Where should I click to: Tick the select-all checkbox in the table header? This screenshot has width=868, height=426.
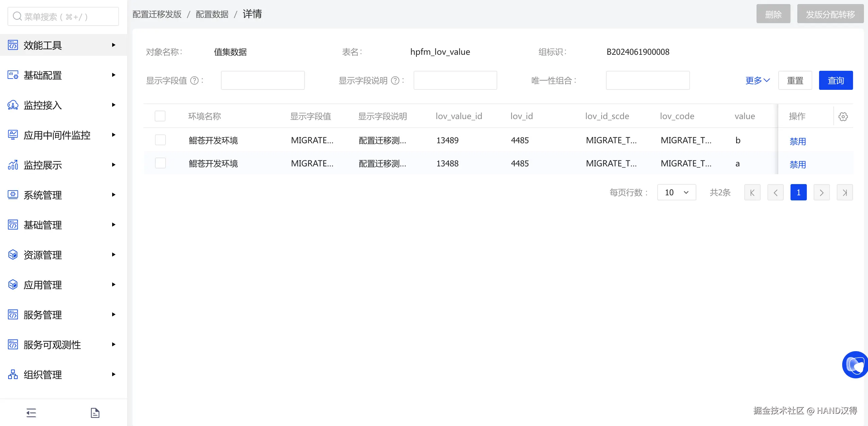160,116
